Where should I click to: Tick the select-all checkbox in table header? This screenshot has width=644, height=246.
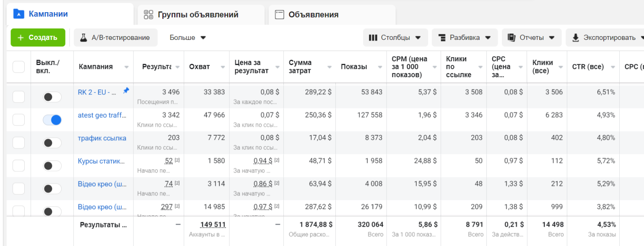coord(18,67)
